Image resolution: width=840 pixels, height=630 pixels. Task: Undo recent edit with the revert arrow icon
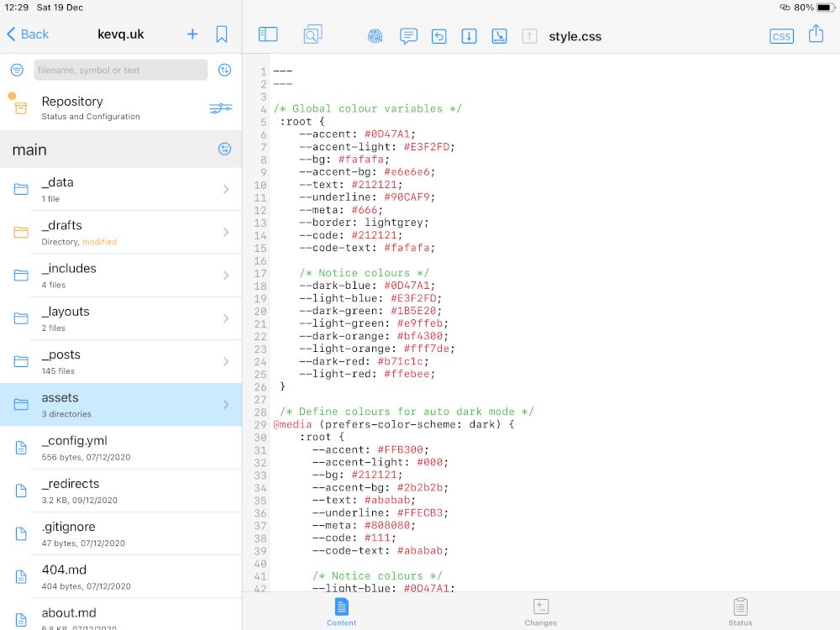438,36
